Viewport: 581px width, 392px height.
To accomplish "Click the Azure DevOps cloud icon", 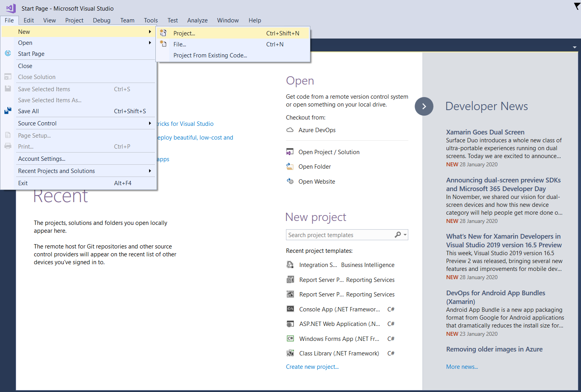I will [x=290, y=130].
